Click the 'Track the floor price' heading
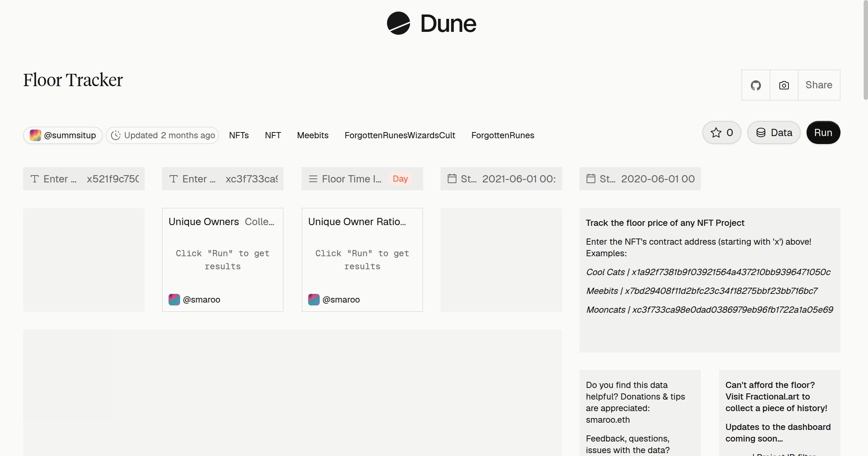868x456 pixels. tap(665, 223)
